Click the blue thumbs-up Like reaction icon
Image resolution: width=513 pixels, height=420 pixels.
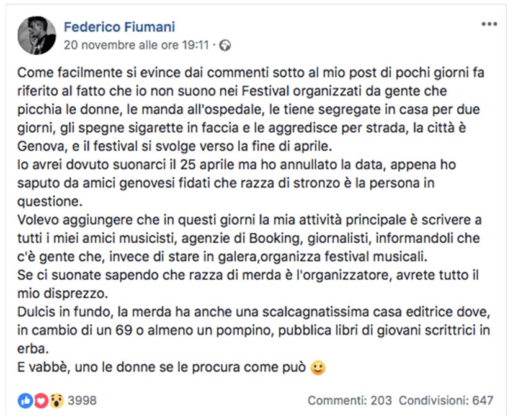[25, 400]
